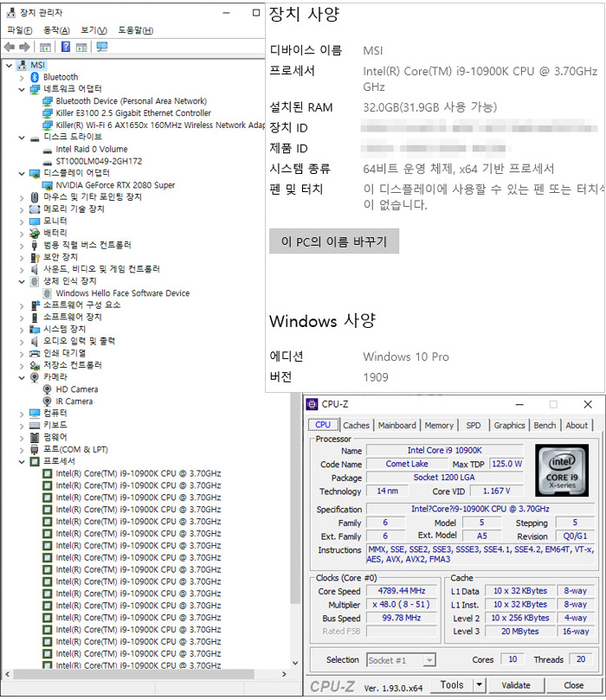Open the 도움말(H) menu
The height and width of the screenshot is (700, 606).
pyautogui.click(x=135, y=30)
